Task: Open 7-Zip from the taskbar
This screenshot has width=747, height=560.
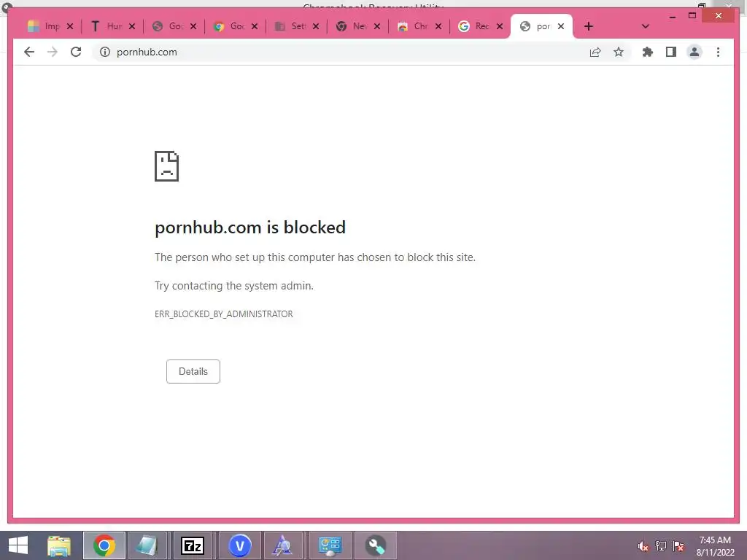Action: point(193,545)
